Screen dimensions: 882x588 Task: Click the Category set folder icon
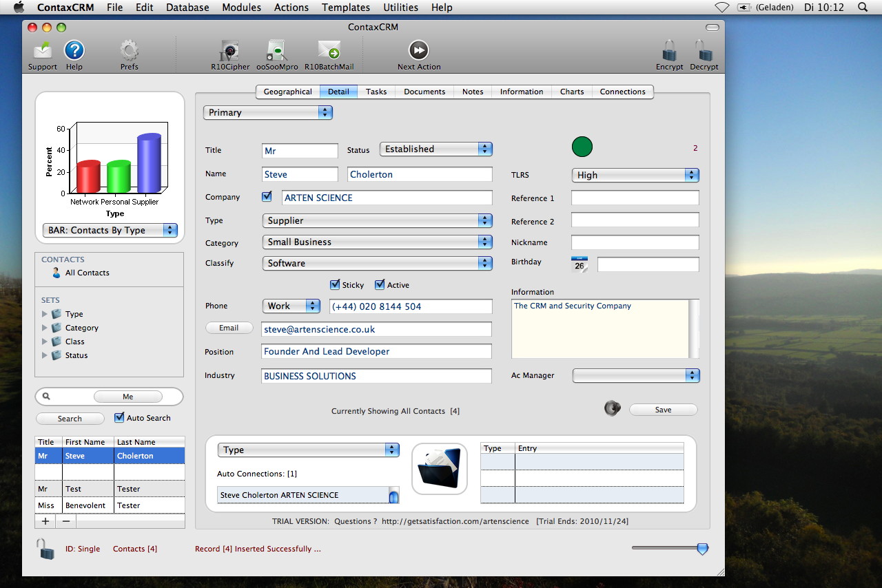coord(57,328)
